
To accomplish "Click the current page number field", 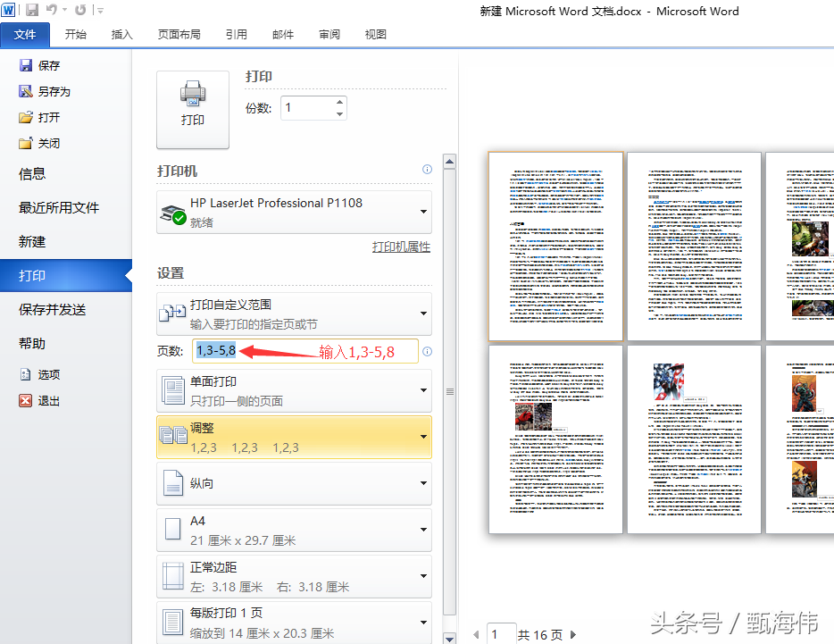I will click(501, 634).
